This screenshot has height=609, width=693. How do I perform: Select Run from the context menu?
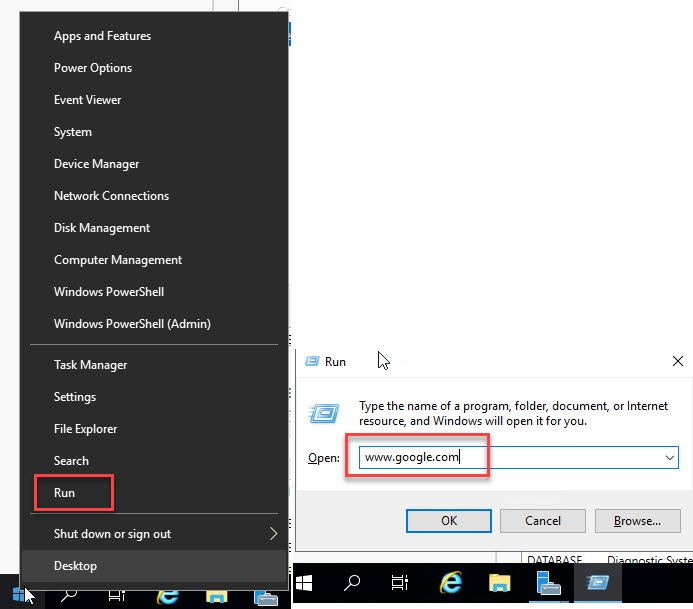(x=65, y=493)
